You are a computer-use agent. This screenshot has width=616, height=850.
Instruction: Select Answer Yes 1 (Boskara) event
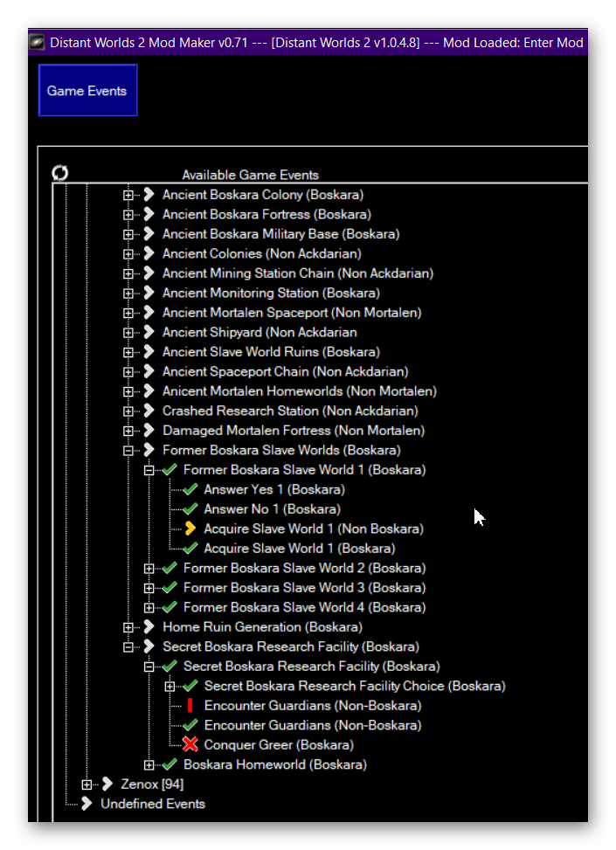coord(274,489)
